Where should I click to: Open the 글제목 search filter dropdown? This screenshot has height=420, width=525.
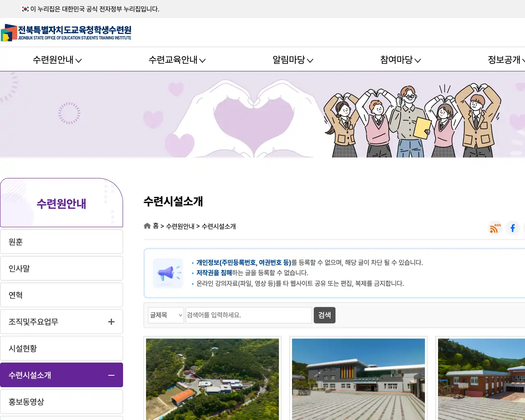pyautogui.click(x=166, y=315)
